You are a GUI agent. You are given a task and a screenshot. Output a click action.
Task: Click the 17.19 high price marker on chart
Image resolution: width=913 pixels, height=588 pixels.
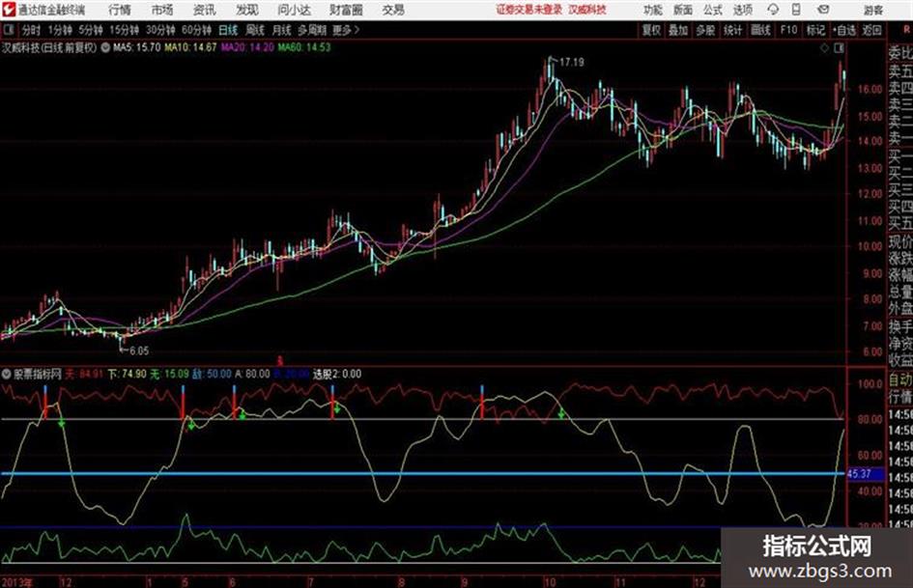(572, 62)
